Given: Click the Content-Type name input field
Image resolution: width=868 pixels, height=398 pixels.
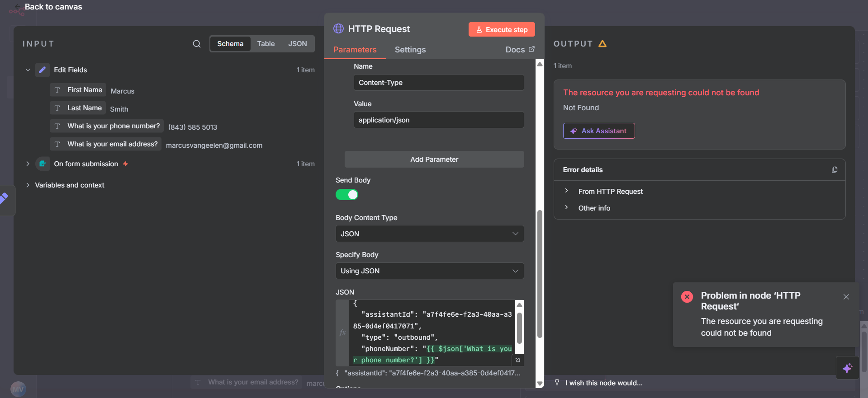Looking at the screenshot, I should pyautogui.click(x=438, y=83).
